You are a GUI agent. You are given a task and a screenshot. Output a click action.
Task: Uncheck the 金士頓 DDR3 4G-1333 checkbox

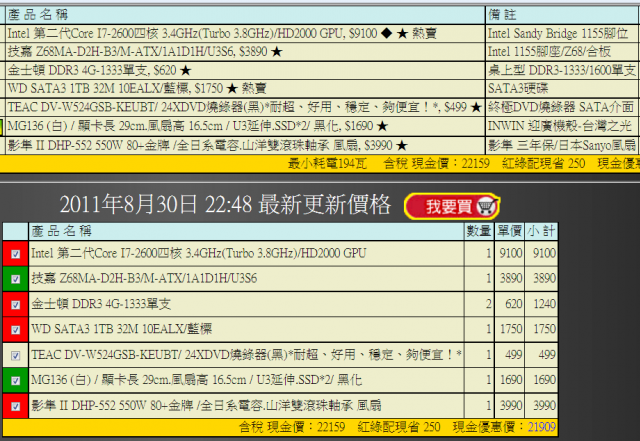[16, 305]
